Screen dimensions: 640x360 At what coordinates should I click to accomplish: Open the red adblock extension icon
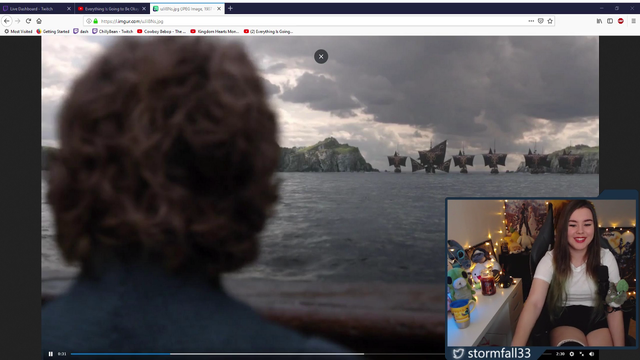tap(620, 21)
